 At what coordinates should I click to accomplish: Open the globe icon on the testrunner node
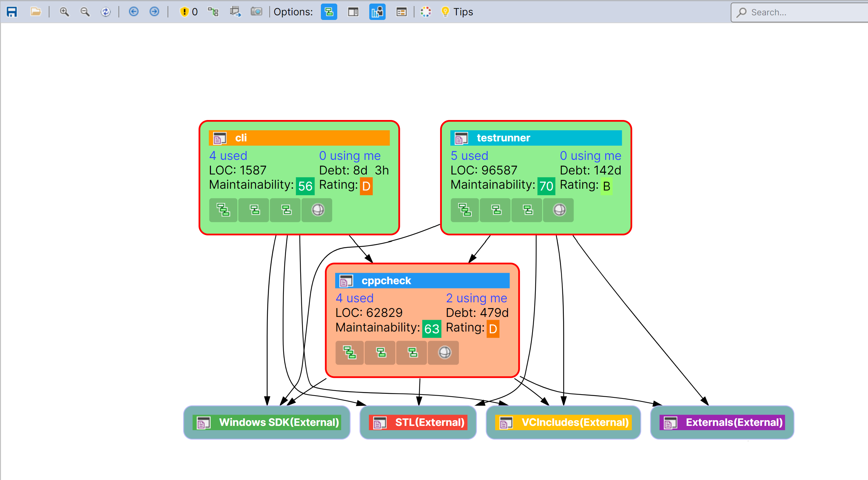pyautogui.click(x=558, y=210)
